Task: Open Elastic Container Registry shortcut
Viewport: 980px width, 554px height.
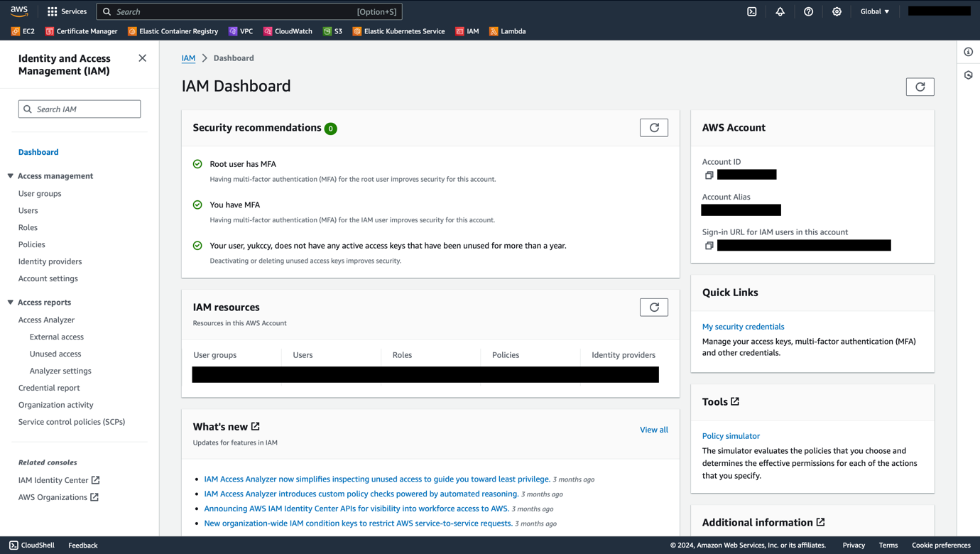Action: click(x=173, y=31)
